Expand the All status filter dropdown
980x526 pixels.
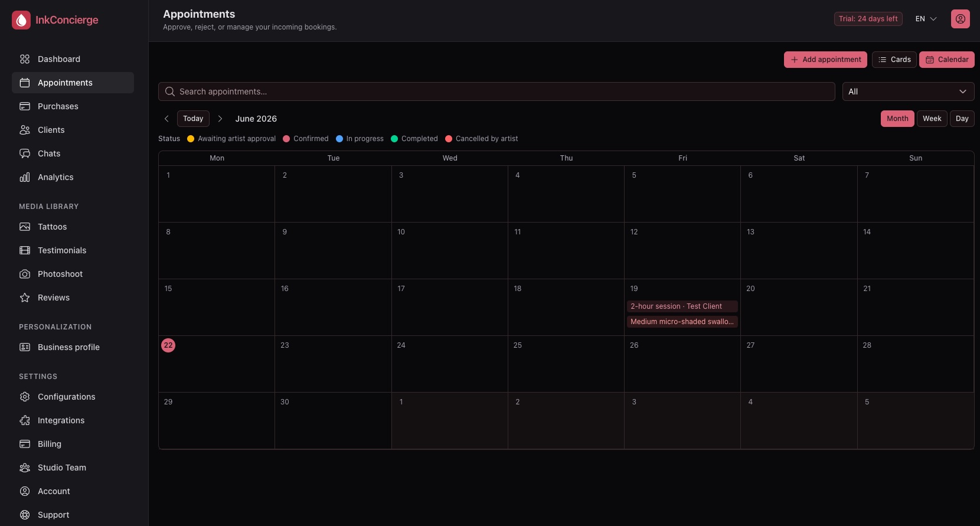(x=908, y=92)
